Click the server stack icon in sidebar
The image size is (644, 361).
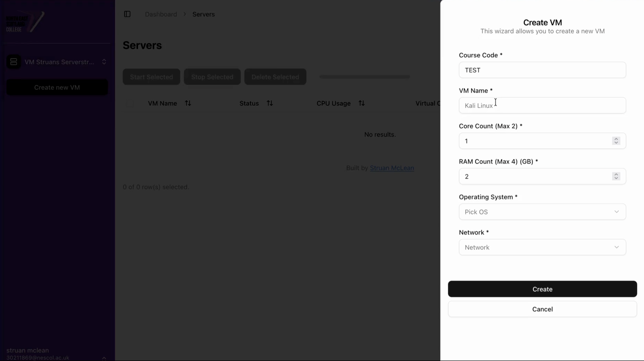click(14, 62)
